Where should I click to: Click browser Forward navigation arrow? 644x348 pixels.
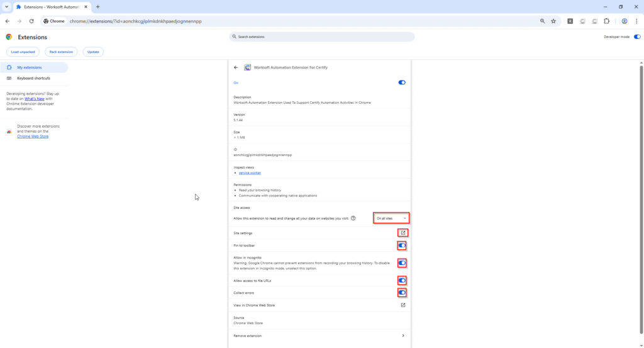[19, 21]
